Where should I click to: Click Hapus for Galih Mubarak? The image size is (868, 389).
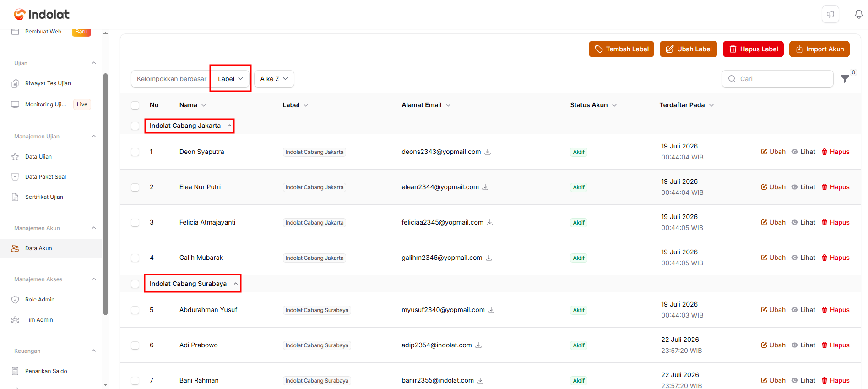pyautogui.click(x=835, y=258)
